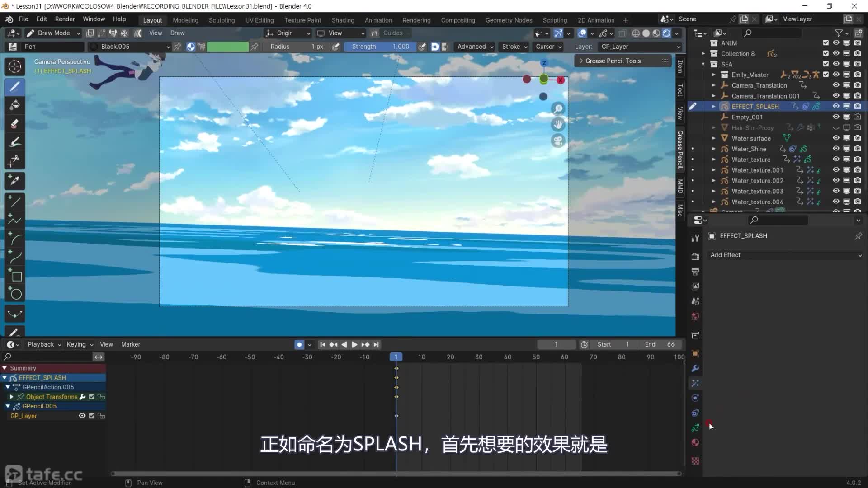This screenshot has width=868, height=488.
Task: Open the Add Effect dropdown
Action: tap(785, 255)
